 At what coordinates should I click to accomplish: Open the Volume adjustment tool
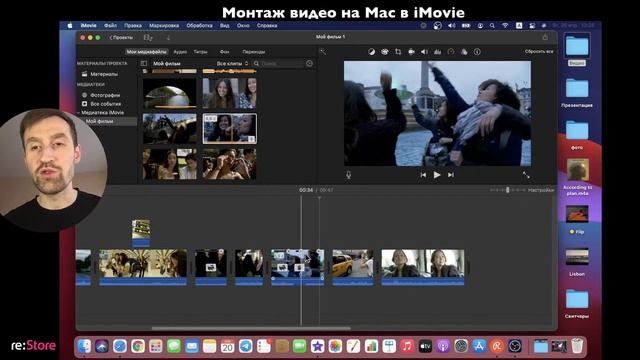424,52
